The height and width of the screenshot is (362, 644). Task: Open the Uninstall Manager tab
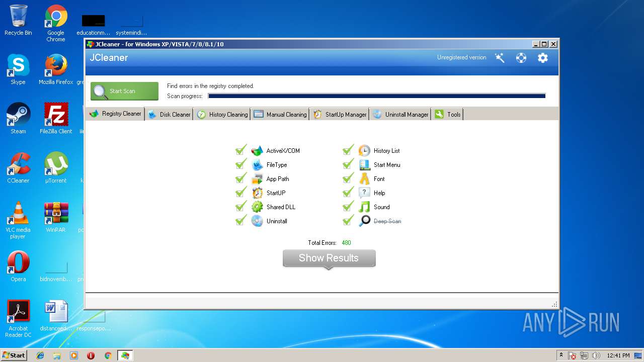400,115
